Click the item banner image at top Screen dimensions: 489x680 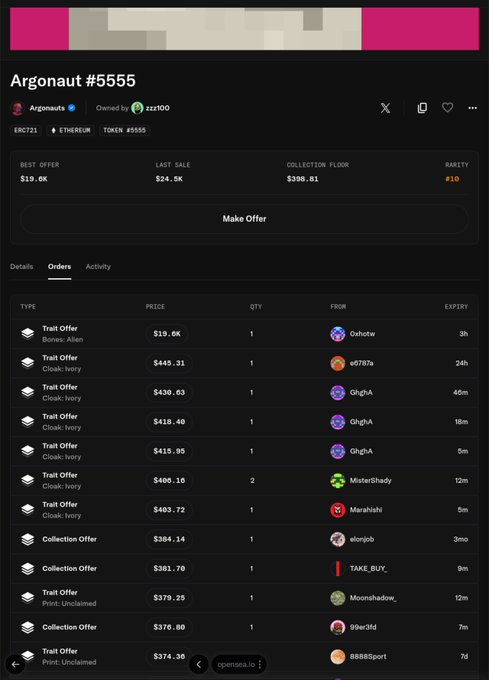point(244,29)
